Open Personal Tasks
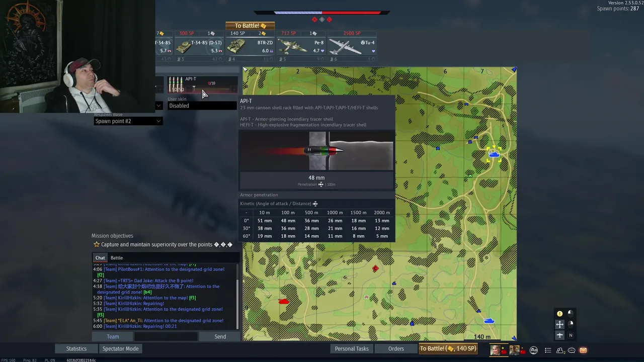Screen dimensions: 644x362 click(x=352, y=349)
